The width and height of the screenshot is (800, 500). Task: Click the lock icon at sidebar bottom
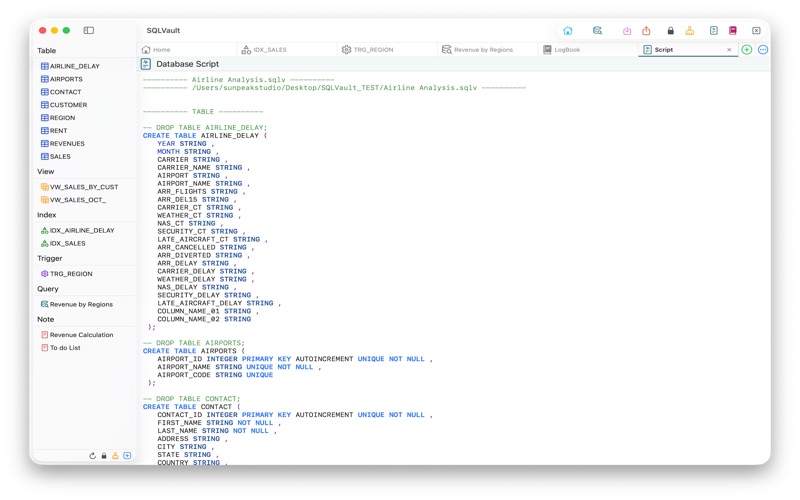pyautogui.click(x=104, y=456)
